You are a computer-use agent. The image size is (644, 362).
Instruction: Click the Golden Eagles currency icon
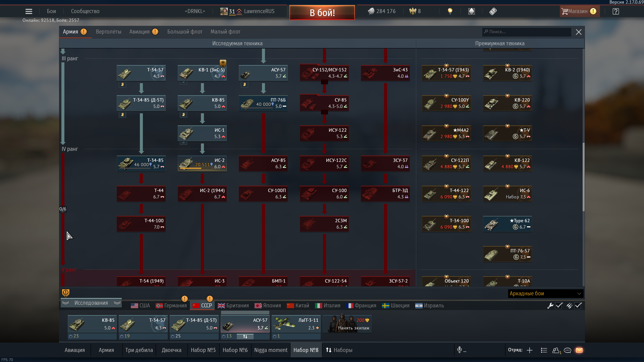pos(413,11)
